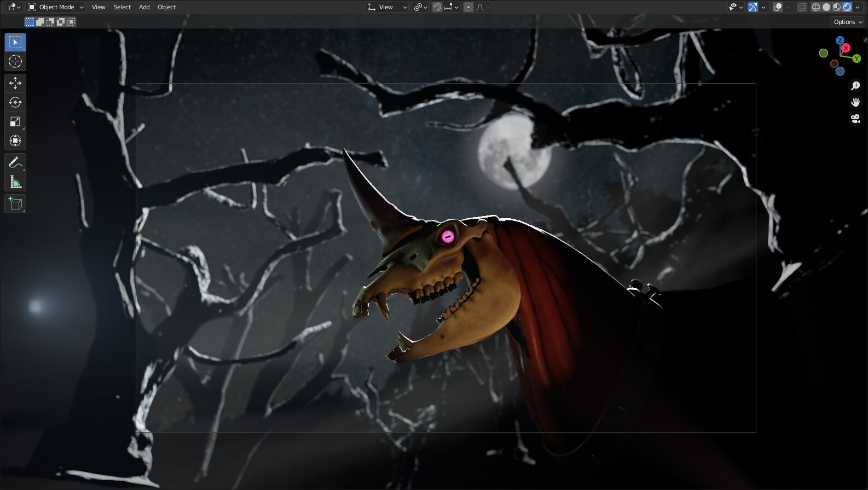Activate the Scale tool
The height and width of the screenshot is (490, 868).
point(15,121)
